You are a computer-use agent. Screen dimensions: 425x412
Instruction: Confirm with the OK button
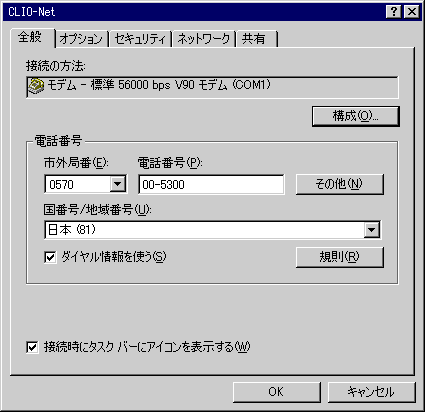277,392
